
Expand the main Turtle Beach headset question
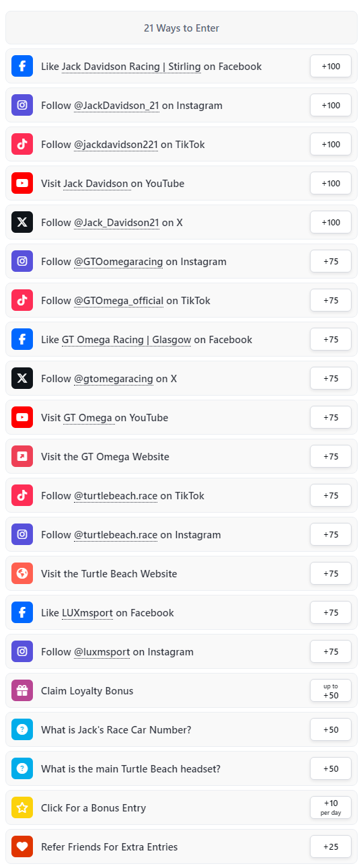pyautogui.click(x=182, y=769)
